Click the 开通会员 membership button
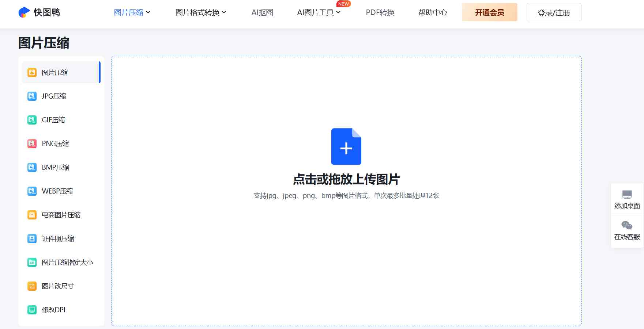644x329 pixels. pos(490,12)
